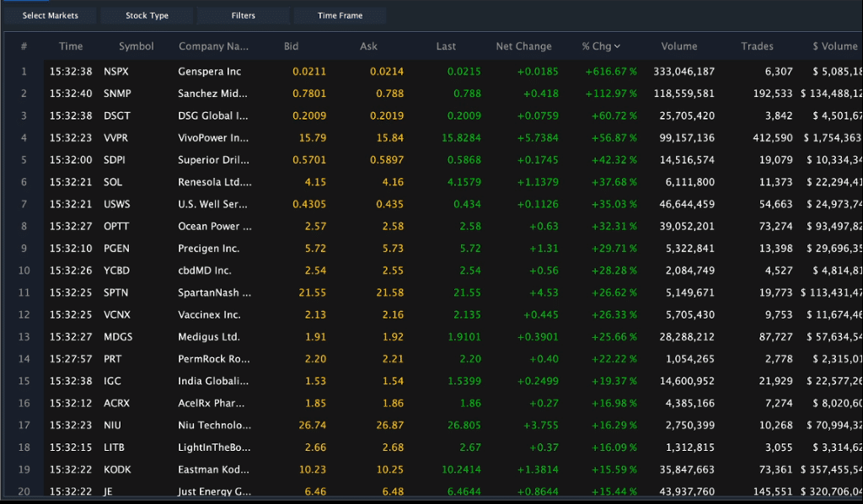Click the +42.32 % change value
The height and width of the screenshot is (504, 863).
coord(614,159)
